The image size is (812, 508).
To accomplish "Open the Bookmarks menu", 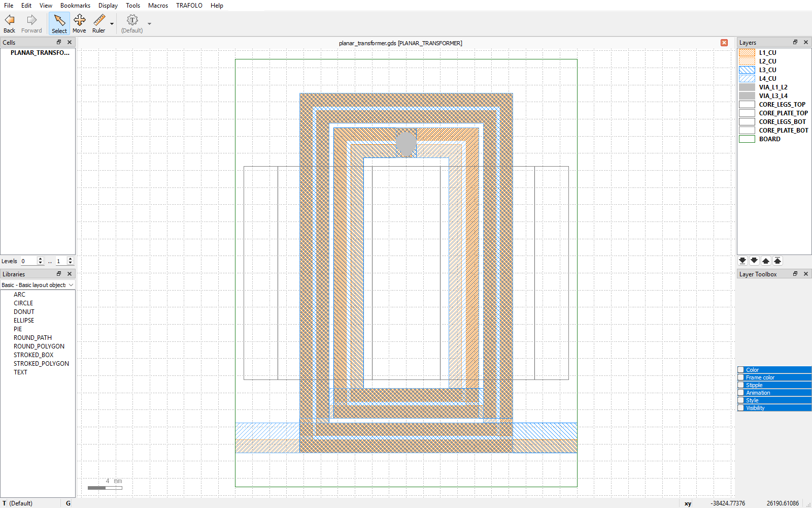I will click(75, 6).
